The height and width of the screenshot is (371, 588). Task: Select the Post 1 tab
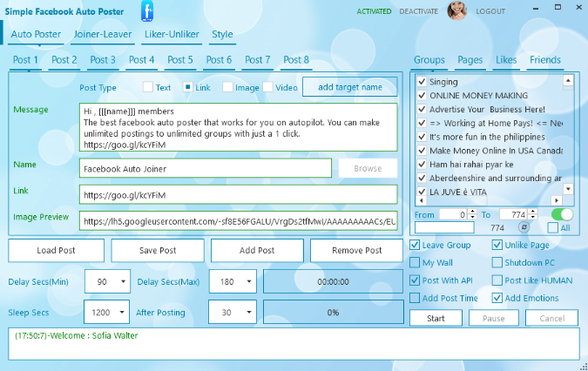pyautogui.click(x=25, y=60)
